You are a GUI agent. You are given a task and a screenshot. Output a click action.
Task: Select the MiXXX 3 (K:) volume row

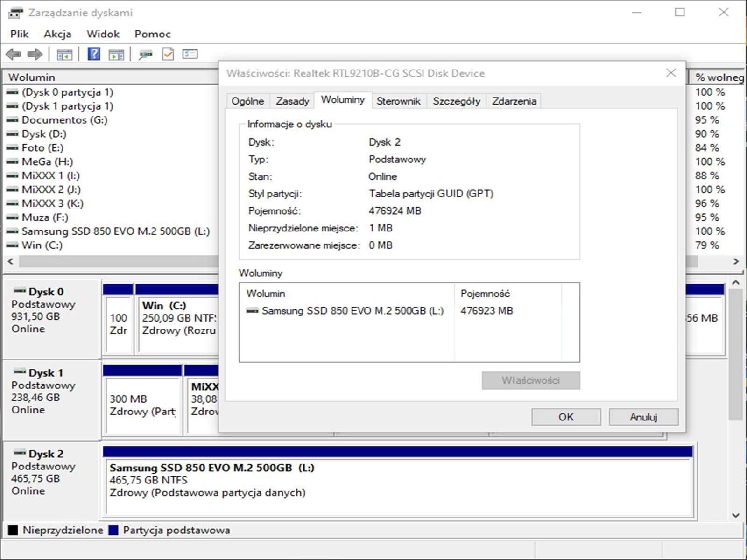point(52,203)
